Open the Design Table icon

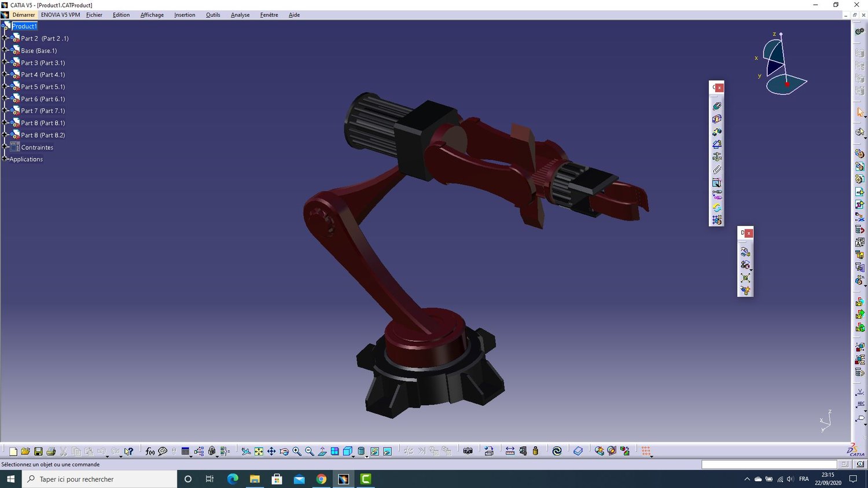(185, 452)
